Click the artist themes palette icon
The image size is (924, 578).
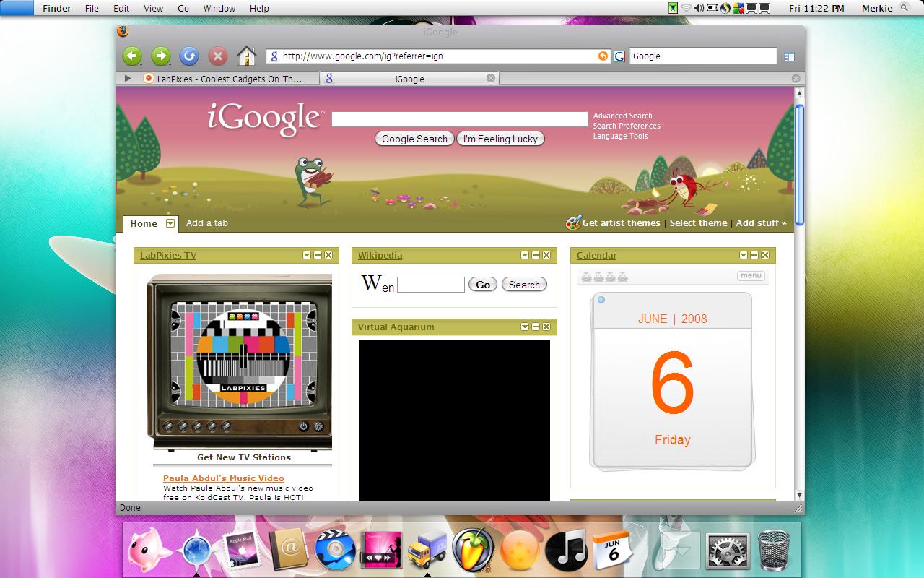pos(573,223)
